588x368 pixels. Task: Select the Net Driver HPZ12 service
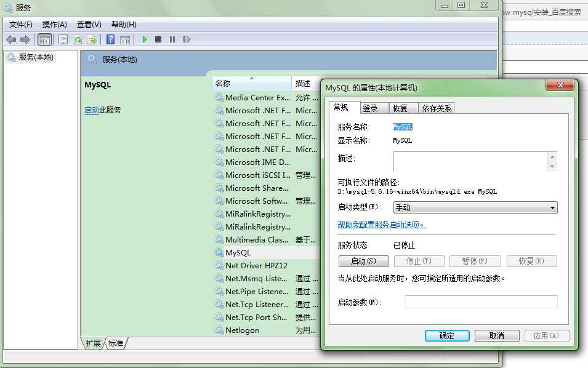tap(267, 266)
